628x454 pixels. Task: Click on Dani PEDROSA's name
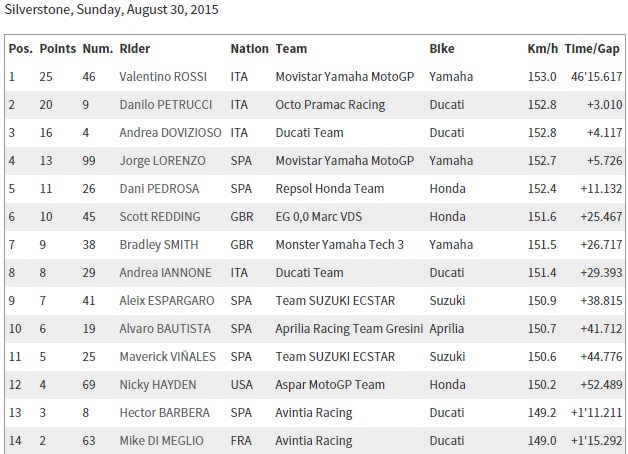point(155,188)
